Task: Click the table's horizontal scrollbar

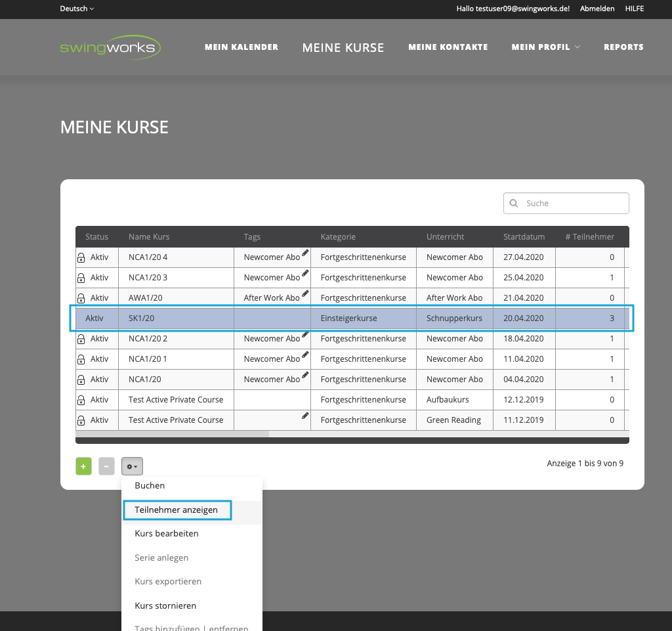Action: click(x=172, y=434)
